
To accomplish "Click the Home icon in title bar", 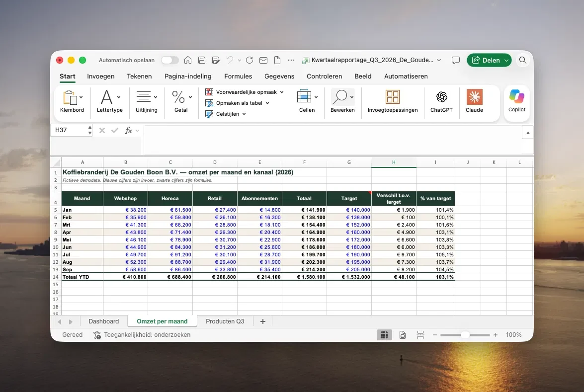I will pos(188,60).
